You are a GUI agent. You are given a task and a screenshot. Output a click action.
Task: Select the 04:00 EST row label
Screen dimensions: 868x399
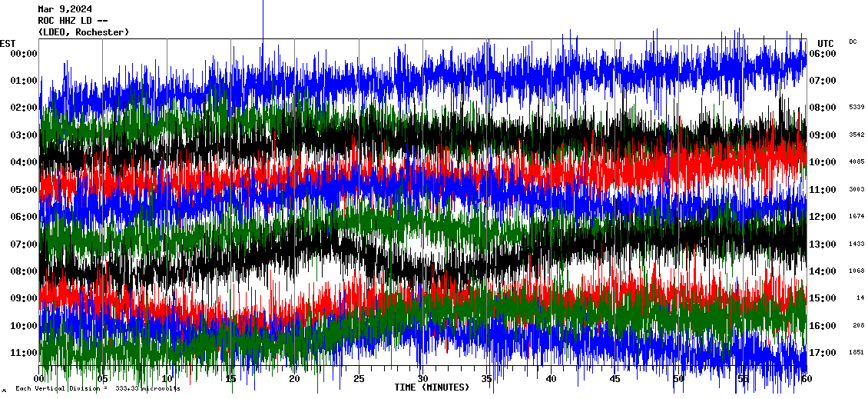pos(24,162)
